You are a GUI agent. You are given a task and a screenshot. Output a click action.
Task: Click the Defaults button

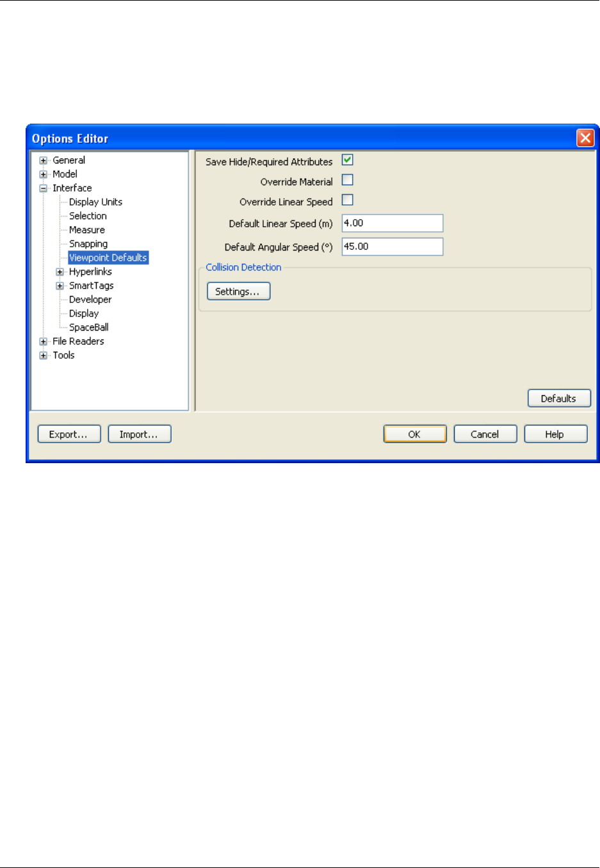pyautogui.click(x=559, y=398)
